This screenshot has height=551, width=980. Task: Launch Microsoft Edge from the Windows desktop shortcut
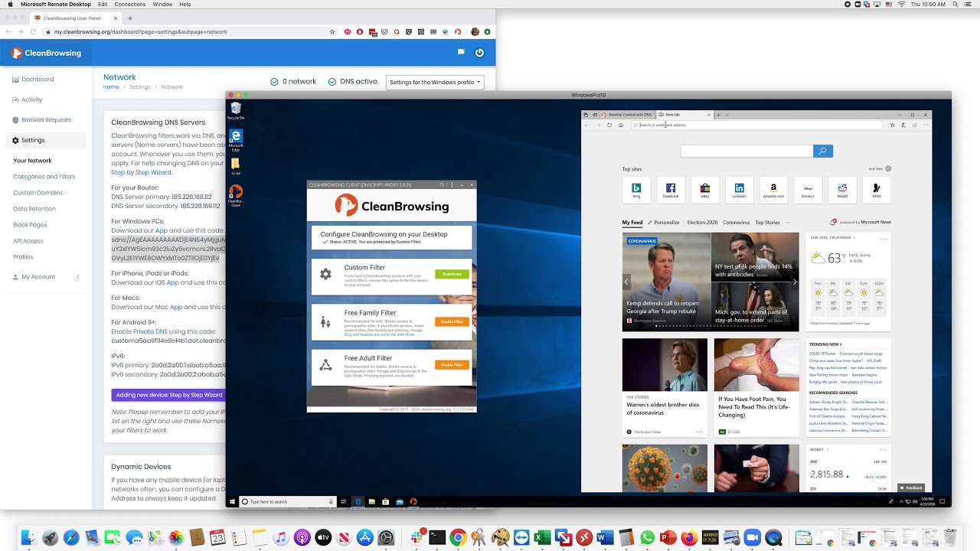[x=236, y=139]
